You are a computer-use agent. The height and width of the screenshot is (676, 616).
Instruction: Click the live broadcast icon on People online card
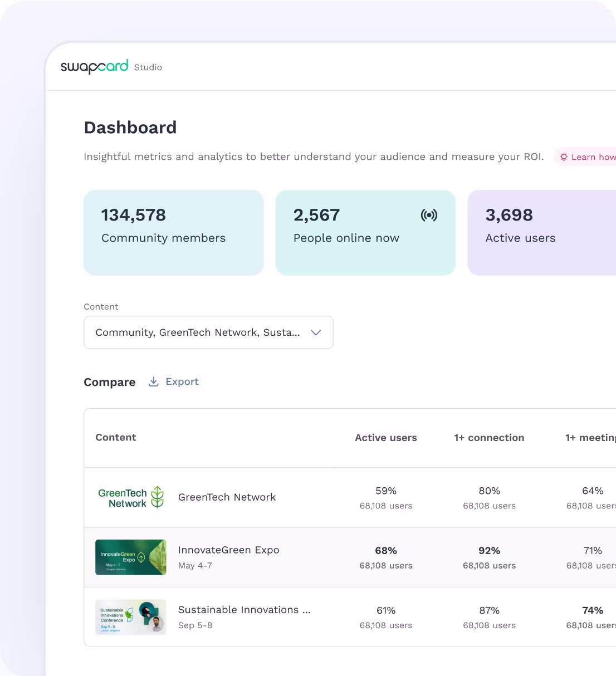(x=429, y=215)
